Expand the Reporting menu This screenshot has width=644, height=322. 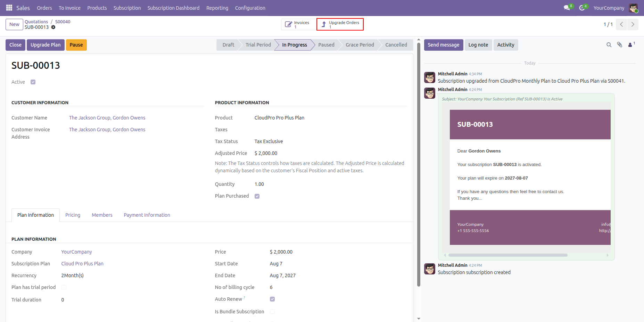(x=217, y=8)
